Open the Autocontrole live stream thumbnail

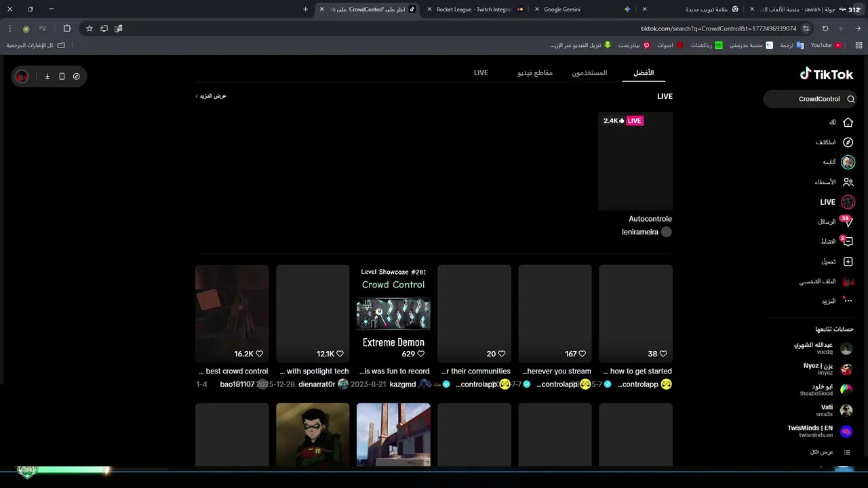635,161
